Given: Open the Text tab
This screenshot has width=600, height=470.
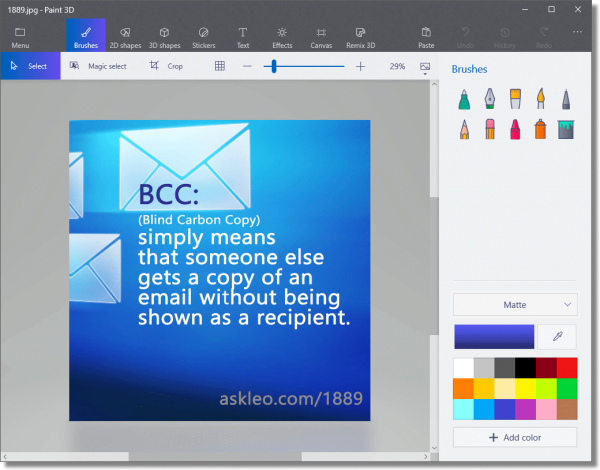Looking at the screenshot, I should (243, 38).
